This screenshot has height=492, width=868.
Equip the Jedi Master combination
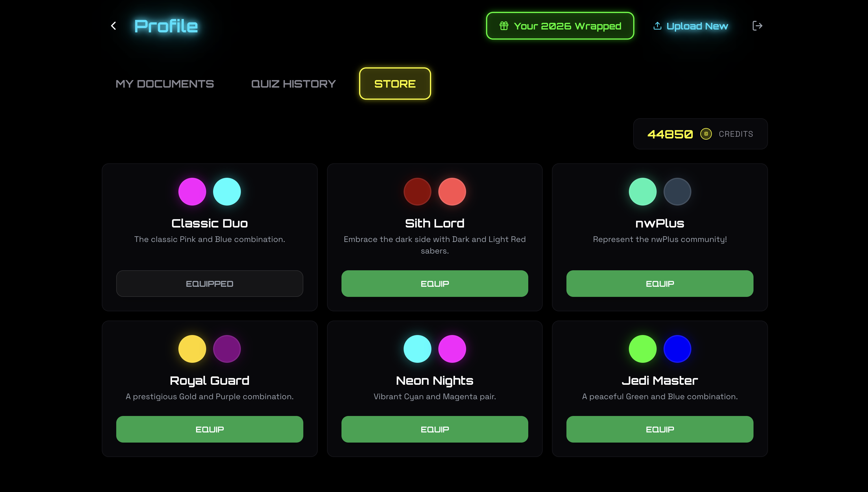coord(660,429)
